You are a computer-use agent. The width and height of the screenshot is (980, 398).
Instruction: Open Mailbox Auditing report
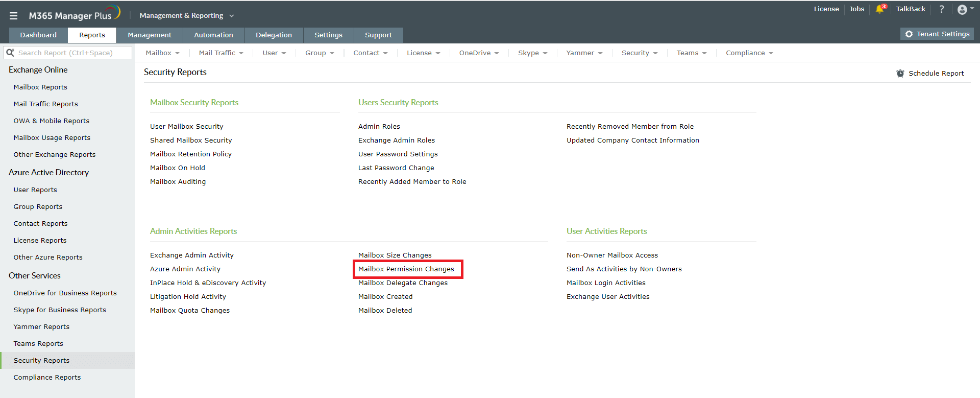[178, 182]
